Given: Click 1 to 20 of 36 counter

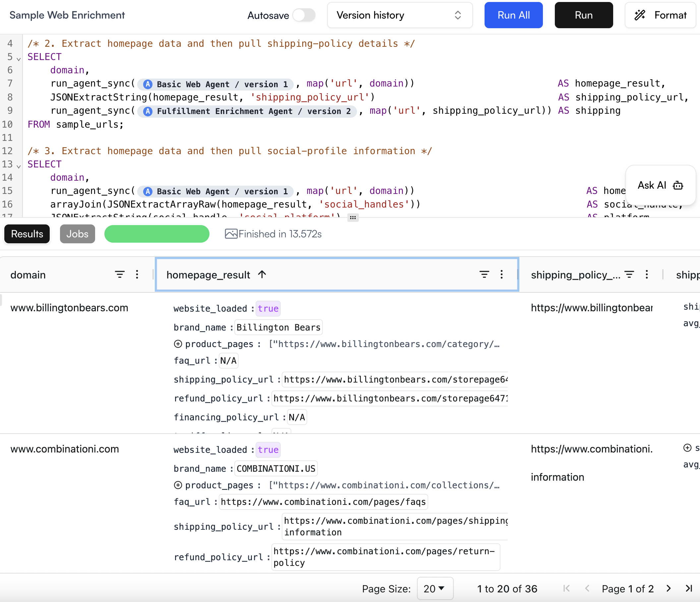Looking at the screenshot, I should (x=507, y=588).
